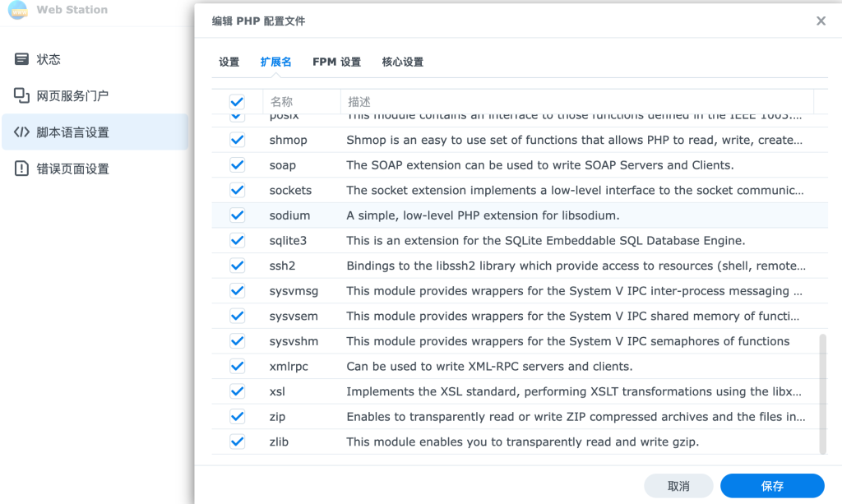Image resolution: width=842 pixels, height=504 pixels.
Task: Click the 错误页面设置 warning icon
Action: pyautogui.click(x=21, y=169)
